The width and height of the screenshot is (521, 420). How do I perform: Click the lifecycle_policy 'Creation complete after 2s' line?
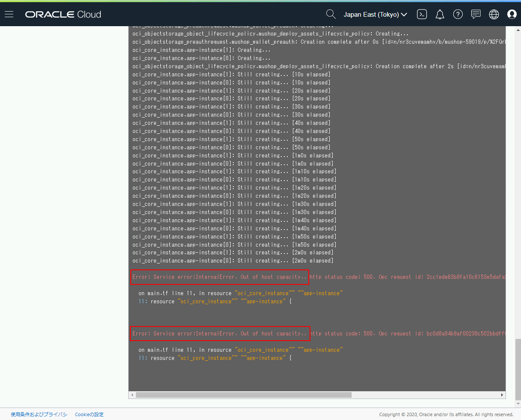tap(319, 66)
